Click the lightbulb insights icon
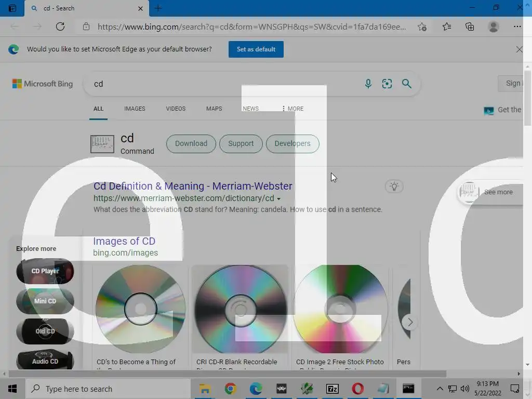The width and height of the screenshot is (532, 399). (x=394, y=187)
